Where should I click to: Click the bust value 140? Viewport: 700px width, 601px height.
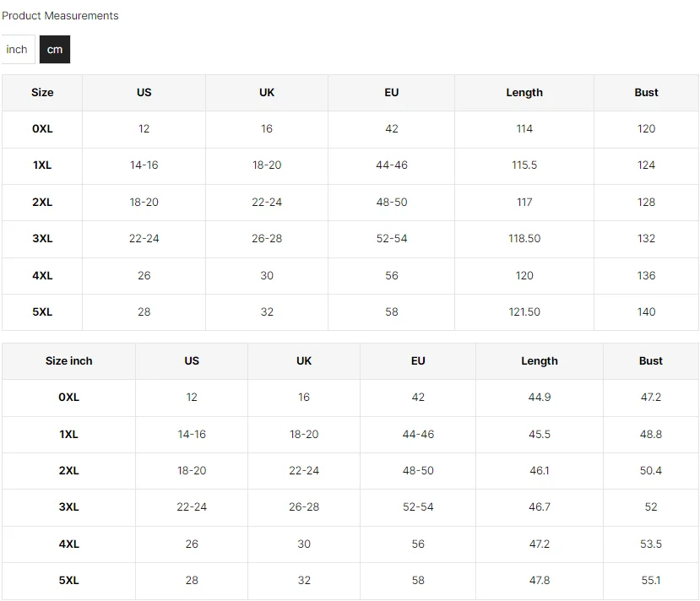pos(646,311)
